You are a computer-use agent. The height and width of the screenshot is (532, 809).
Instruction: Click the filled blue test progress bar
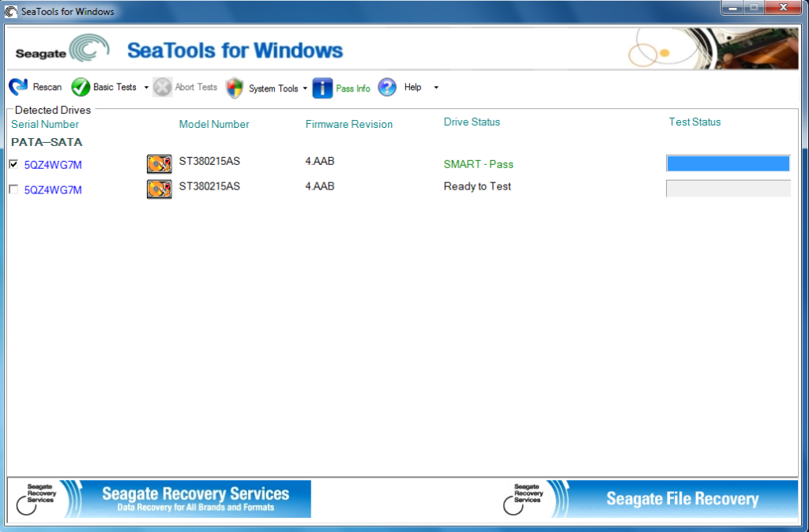(x=728, y=163)
